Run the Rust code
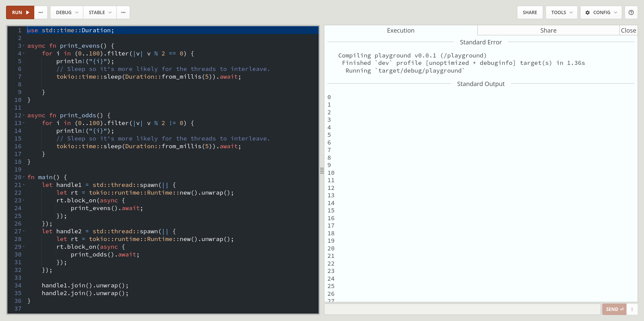Screen dimensions: 644x321 pyautogui.click(x=20, y=12)
